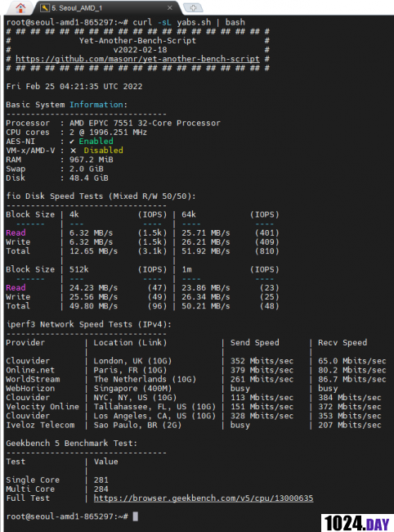
Task: Click the wrench icon on Seoul_AMD_1 tab
Action: [x=45, y=8]
